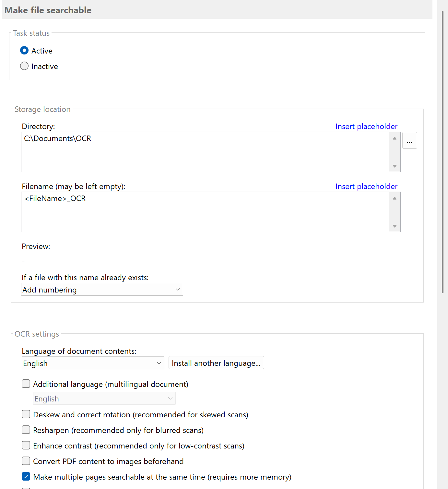Viewport: 448px width, 489px height.
Task: Enable deskew and rotation correction
Action: point(26,414)
